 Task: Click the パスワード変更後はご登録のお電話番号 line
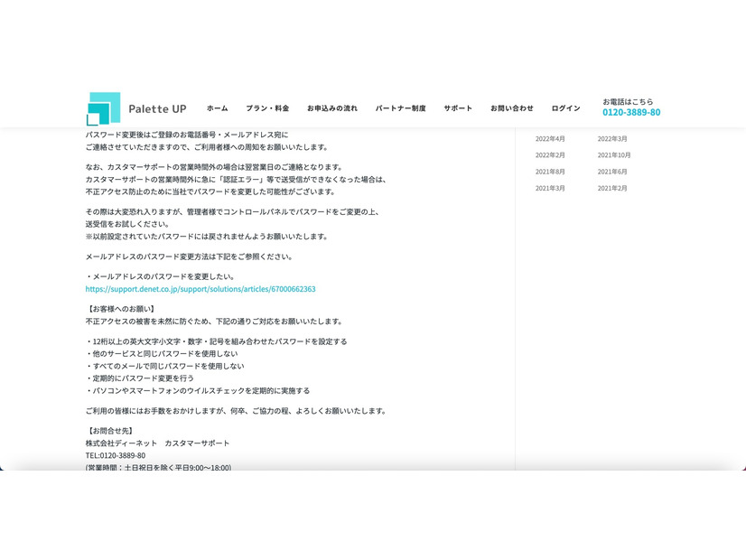187,135
